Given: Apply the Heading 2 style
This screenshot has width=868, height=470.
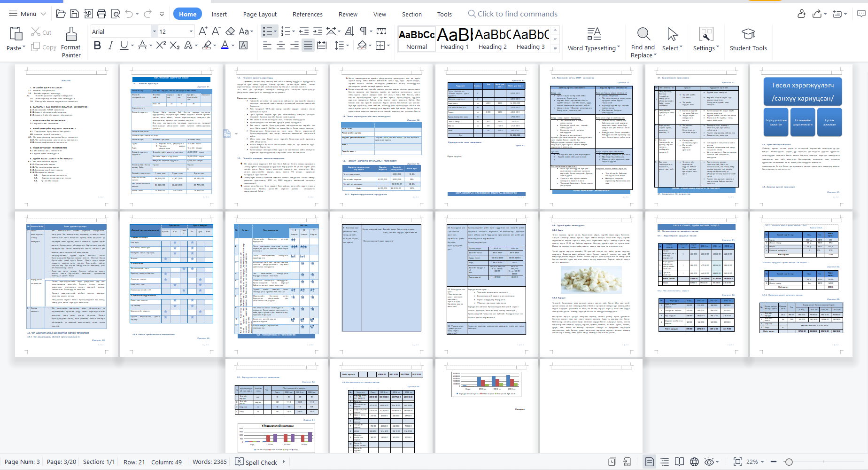Looking at the screenshot, I should tap(492, 39).
